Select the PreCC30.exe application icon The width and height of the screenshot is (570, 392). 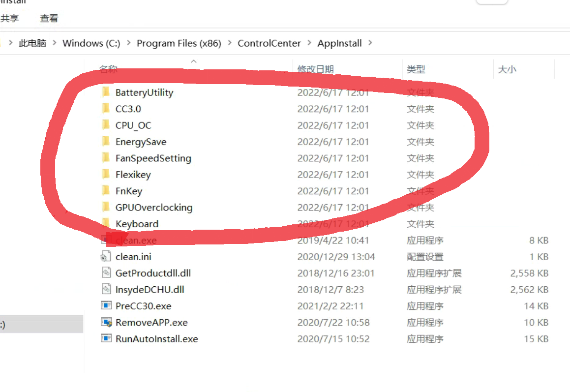(107, 305)
